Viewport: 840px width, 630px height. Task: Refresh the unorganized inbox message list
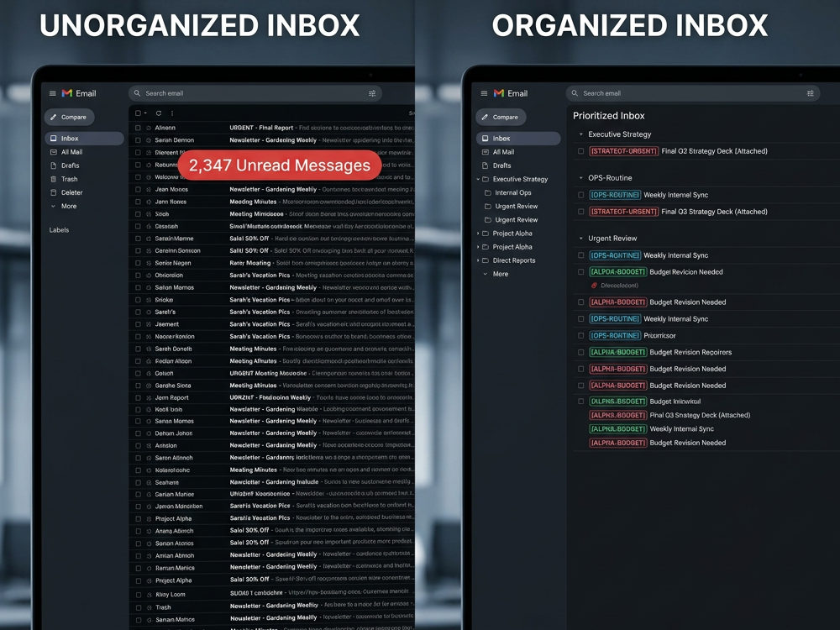[x=159, y=113]
